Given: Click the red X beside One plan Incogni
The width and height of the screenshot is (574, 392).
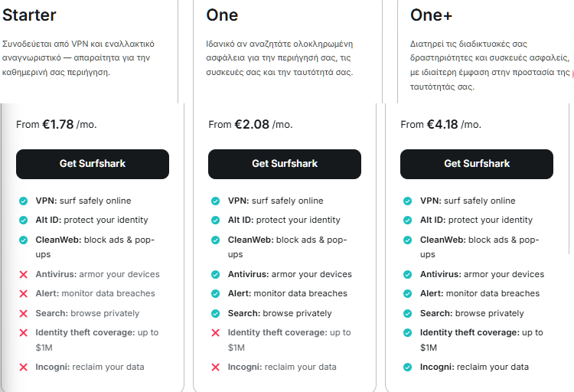Looking at the screenshot, I should (216, 367).
